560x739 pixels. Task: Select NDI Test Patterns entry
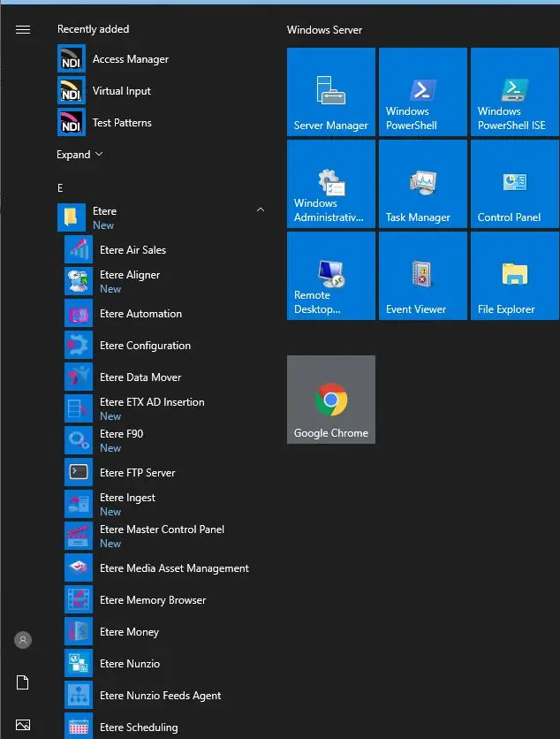[x=122, y=123]
